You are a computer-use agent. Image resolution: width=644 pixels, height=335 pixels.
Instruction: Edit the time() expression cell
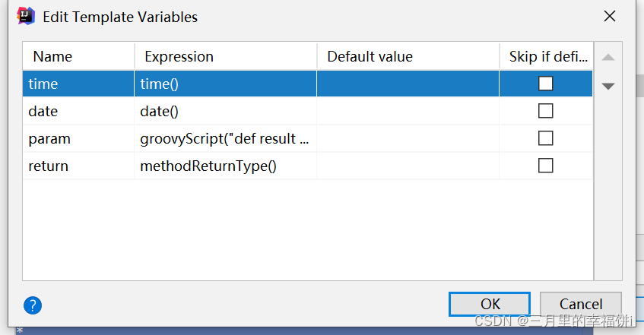point(225,84)
